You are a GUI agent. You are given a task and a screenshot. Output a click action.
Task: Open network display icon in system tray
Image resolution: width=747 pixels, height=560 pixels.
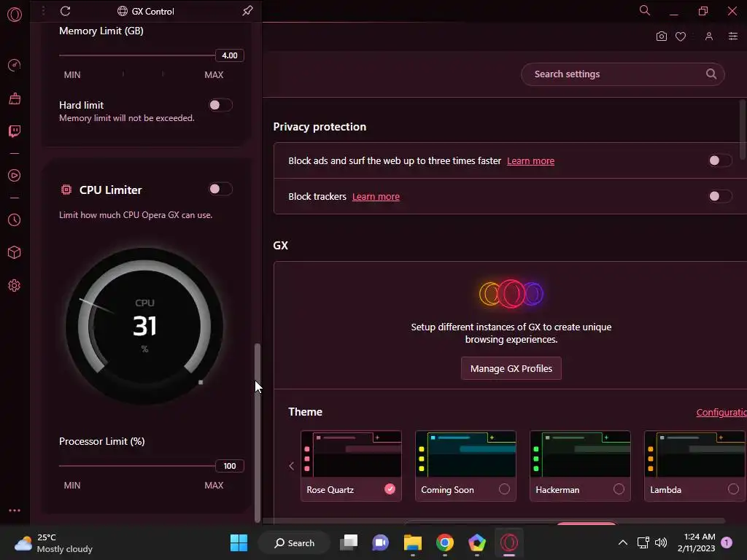[643, 542]
